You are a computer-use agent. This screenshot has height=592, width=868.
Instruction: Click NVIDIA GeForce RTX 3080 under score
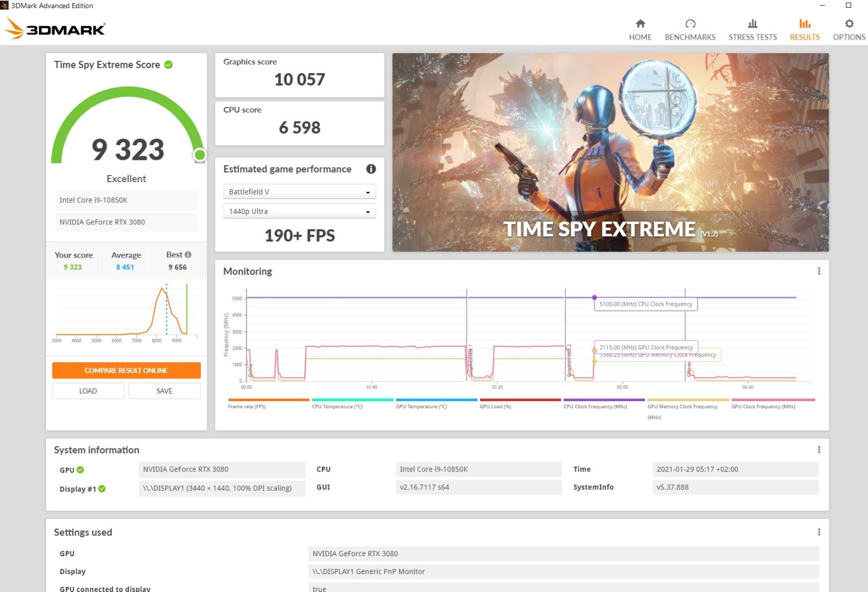pos(126,222)
